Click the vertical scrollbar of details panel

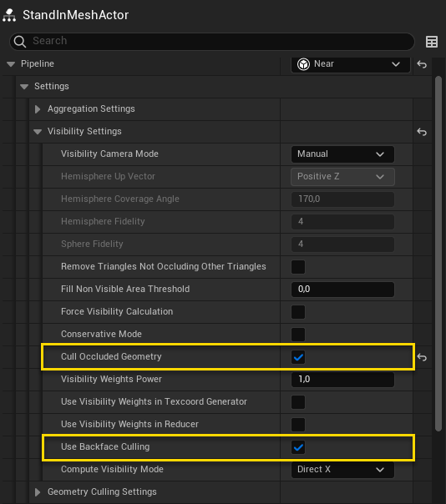tap(438, 254)
